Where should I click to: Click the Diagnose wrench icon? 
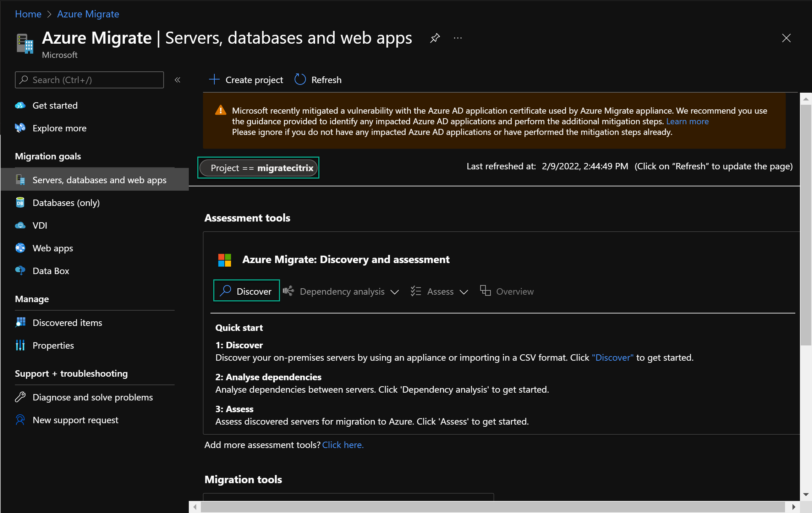click(x=20, y=397)
